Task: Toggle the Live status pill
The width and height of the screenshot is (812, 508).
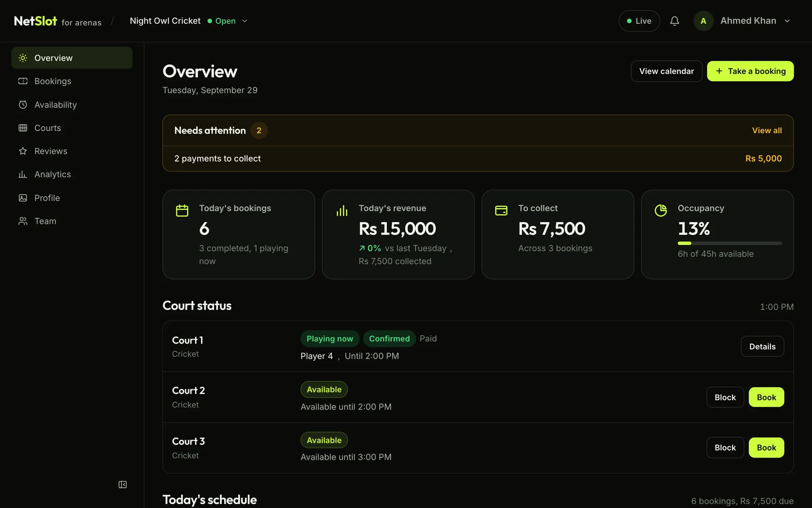Action: pos(639,21)
